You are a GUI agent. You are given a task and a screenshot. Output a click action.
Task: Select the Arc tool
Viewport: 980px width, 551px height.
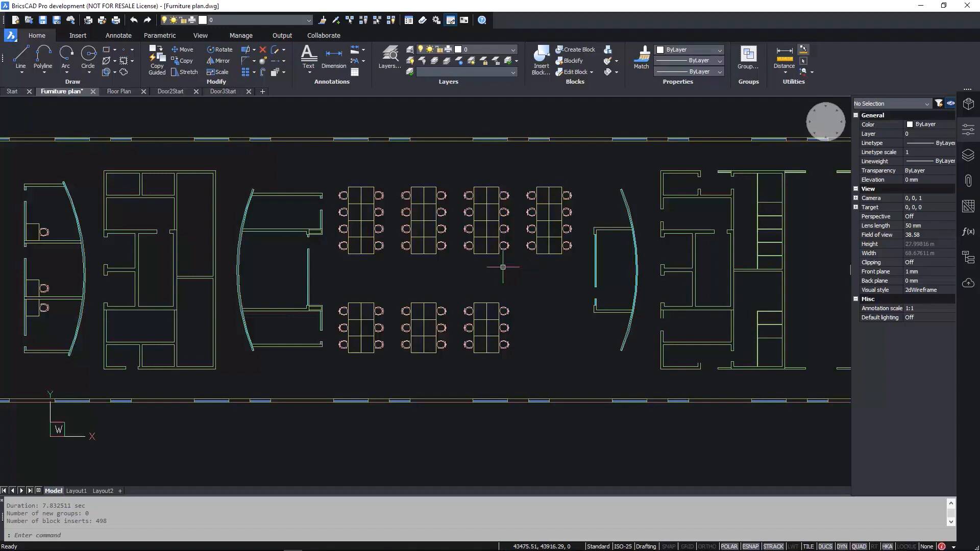click(x=66, y=57)
